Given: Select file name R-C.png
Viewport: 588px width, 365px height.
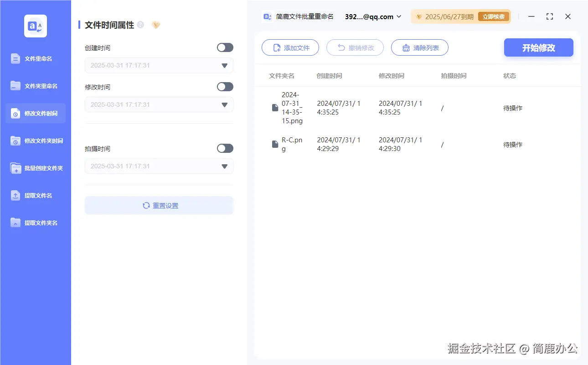Looking at the screenshot, I should tap(292, 144).
